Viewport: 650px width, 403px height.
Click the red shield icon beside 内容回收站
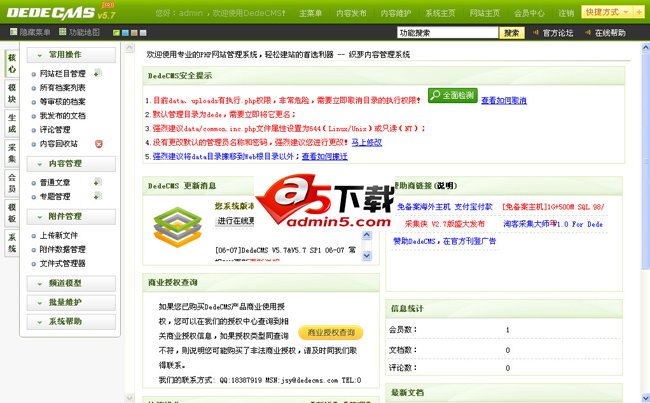click(x=99, y=144)
